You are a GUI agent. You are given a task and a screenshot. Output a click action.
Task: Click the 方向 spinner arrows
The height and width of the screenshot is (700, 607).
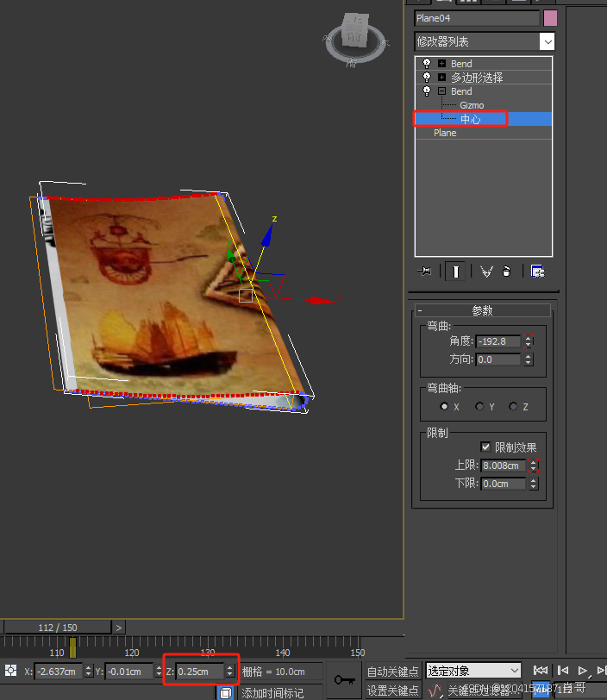tap(529, 359)
